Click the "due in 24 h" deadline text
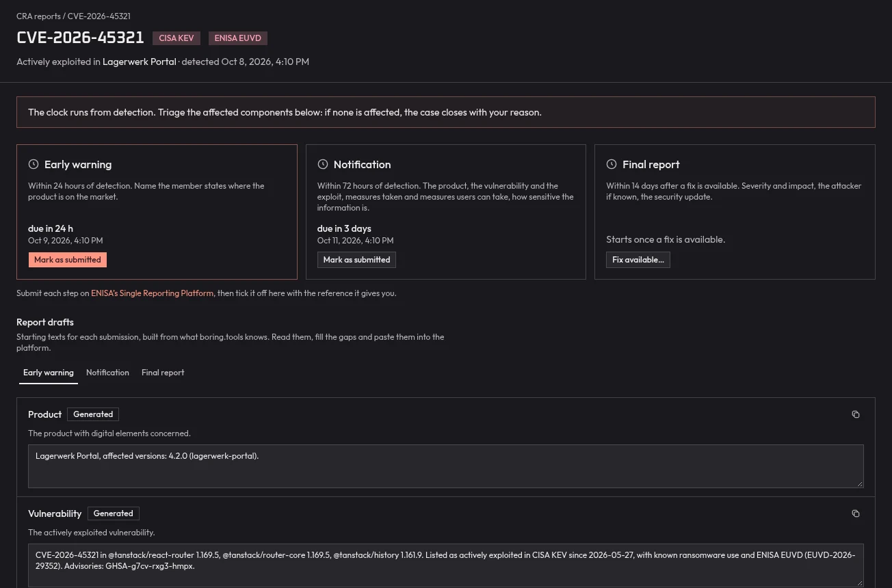 (x=51, y=228)
